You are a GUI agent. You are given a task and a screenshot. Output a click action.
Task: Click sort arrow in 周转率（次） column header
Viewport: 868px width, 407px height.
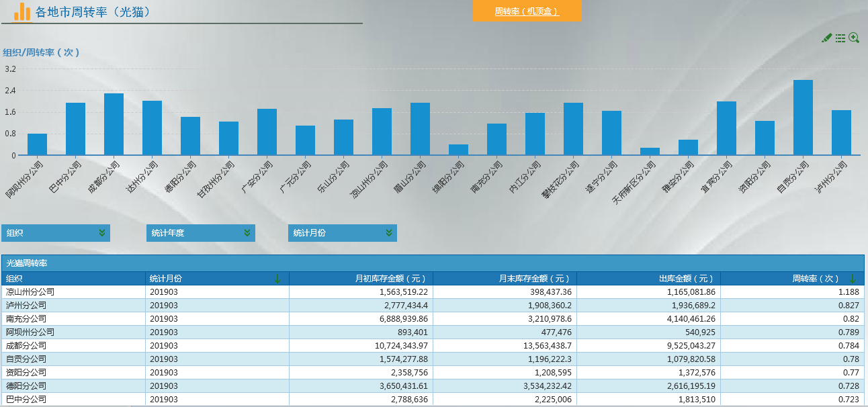[x=853, y=278]
